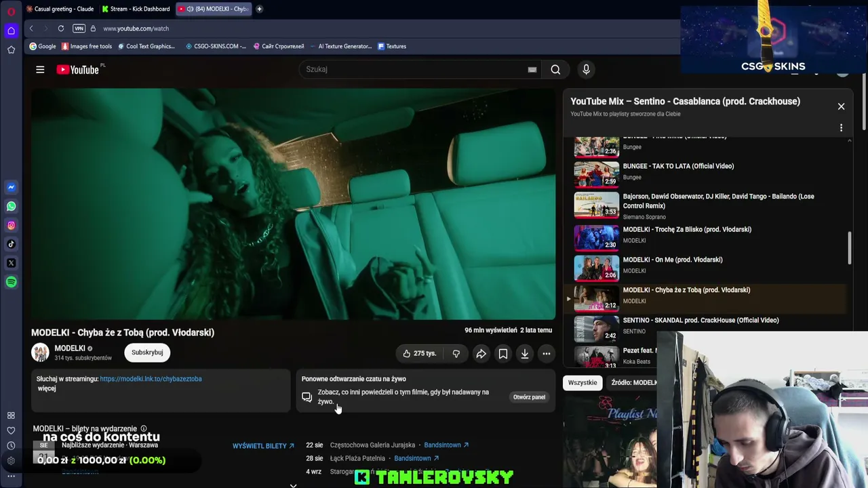Open Opera sidebar home icon
868x488 pixels.
[11, 30]
